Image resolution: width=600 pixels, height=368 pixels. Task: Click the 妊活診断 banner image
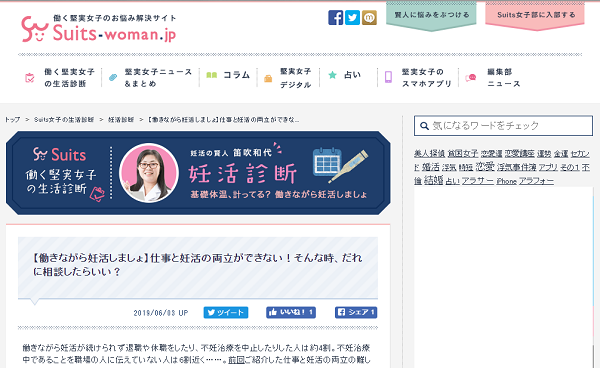click(x=198, y=173)
